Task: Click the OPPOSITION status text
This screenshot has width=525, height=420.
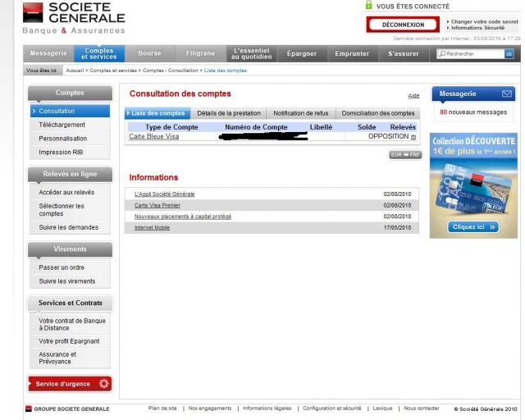Action: 388,136
